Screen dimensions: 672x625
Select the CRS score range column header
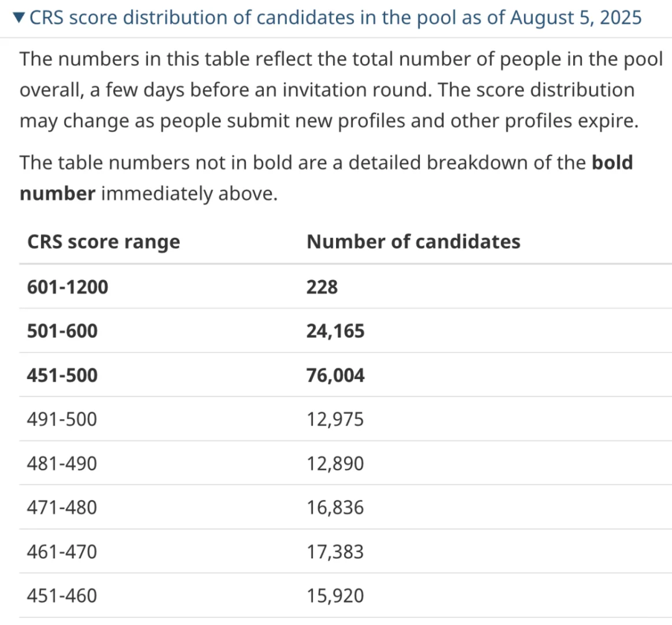pos(104,242)
